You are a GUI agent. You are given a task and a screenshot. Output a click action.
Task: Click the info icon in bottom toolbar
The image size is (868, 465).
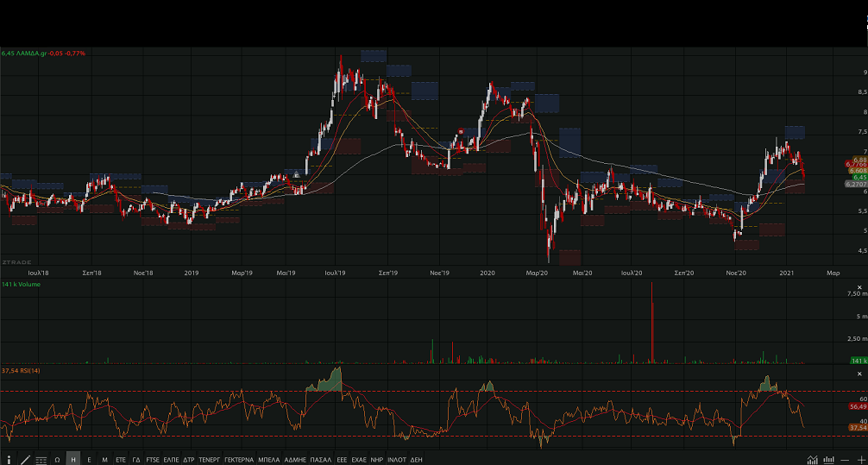[9, 460]
